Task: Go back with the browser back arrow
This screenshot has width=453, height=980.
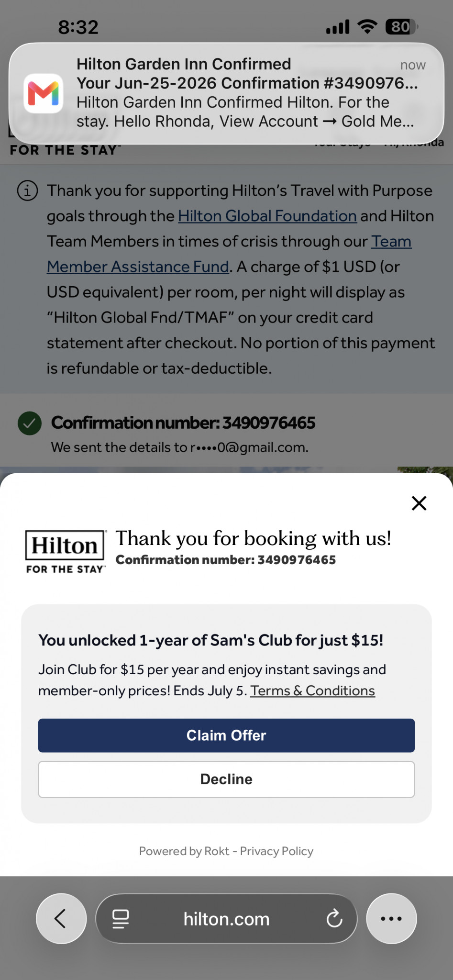Action: pyautogui.click(x=61, y=918)
